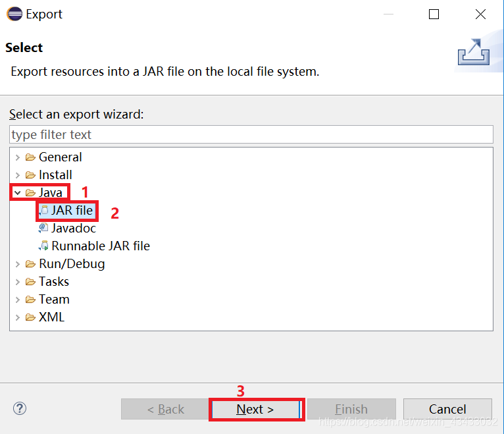Click the JAR file jar icon
The height and width of the screenshot is (434, 504).
[43, 210]
